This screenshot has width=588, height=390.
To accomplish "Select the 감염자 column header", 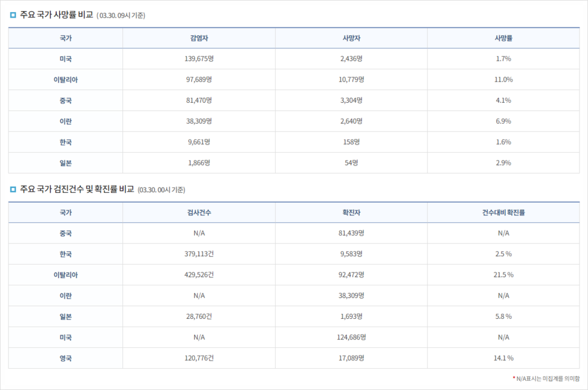I will [199, 38].
